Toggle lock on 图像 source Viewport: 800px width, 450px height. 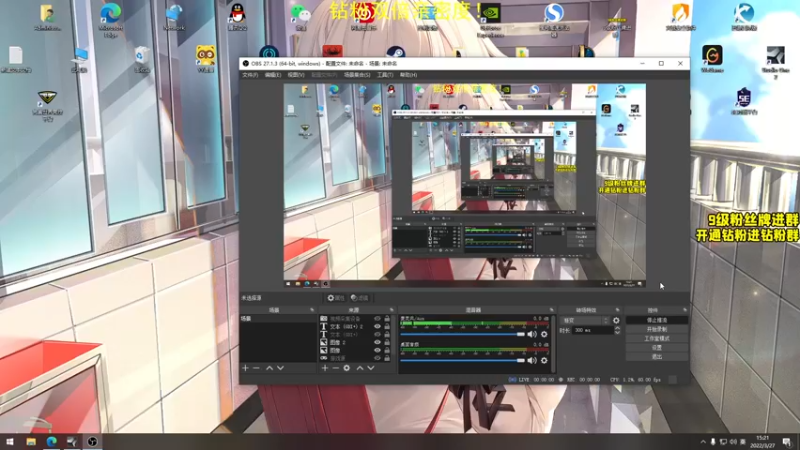(387, 351)
